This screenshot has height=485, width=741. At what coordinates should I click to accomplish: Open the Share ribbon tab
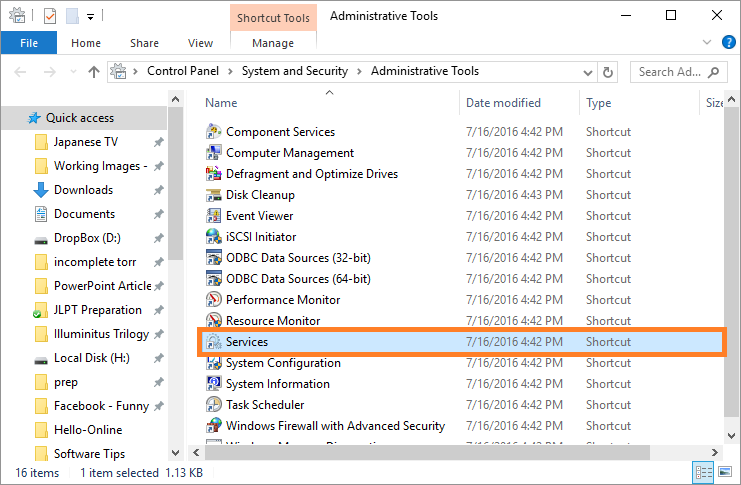click(x=144, y=43)
